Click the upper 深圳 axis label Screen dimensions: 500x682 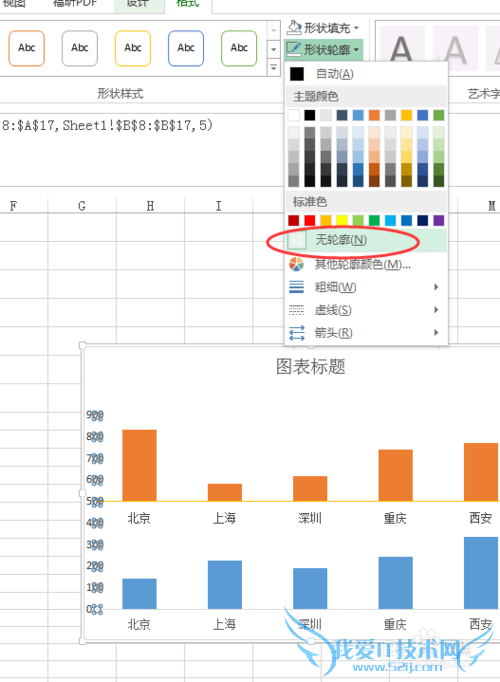(x=310, y=518)
